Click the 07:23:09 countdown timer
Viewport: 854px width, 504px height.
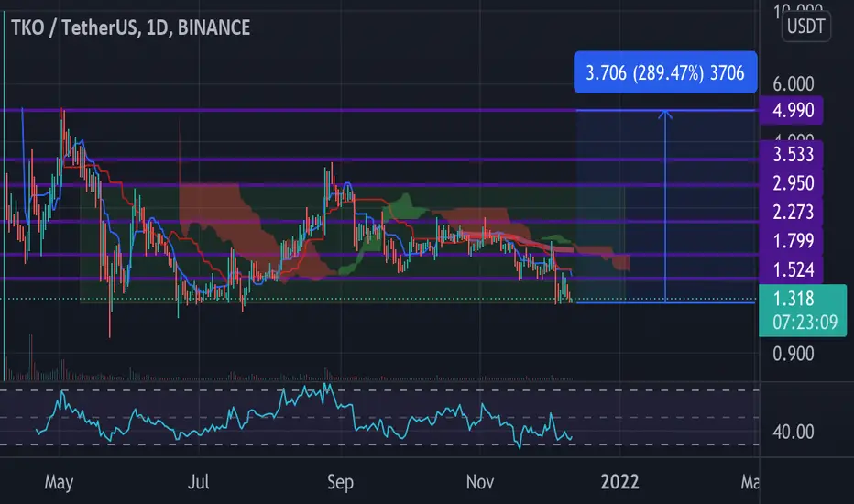click(x=805, y=323)
